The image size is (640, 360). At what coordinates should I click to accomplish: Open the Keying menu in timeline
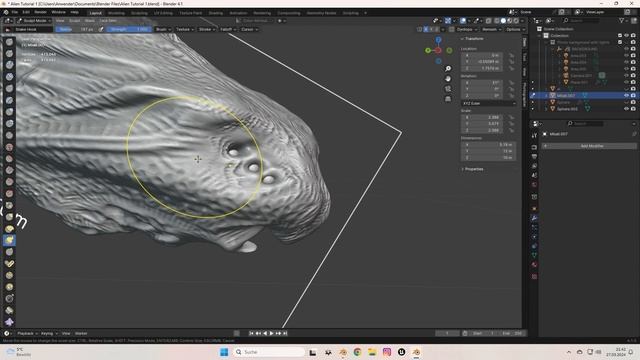point(49,333)
